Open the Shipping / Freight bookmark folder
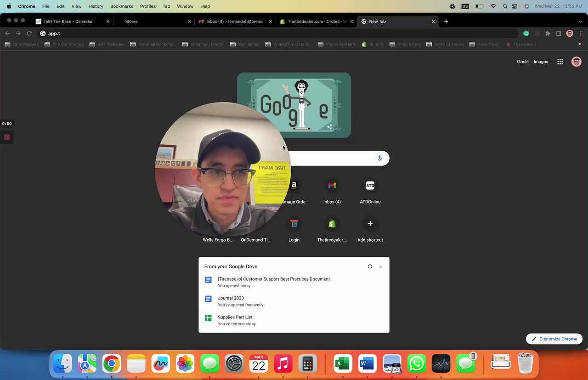 (x=204, y=44)
